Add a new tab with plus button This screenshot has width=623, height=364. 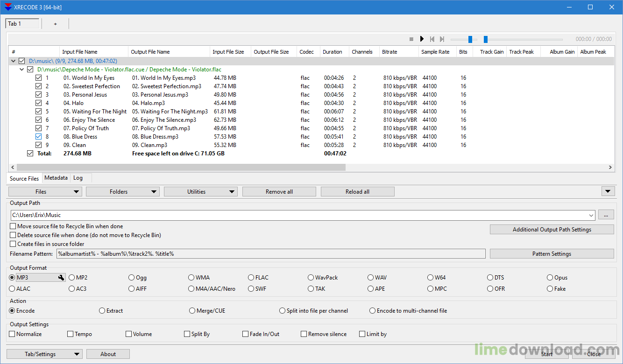55,24
